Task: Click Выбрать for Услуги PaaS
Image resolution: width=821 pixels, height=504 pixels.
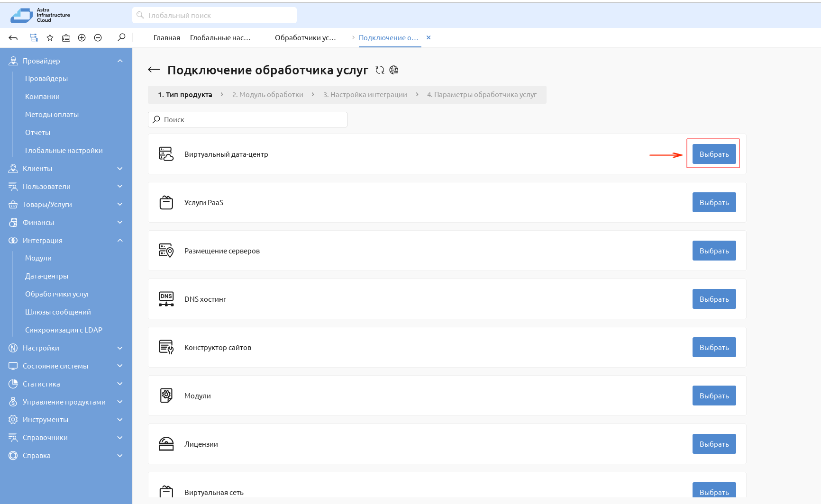Action: point(714,202)
